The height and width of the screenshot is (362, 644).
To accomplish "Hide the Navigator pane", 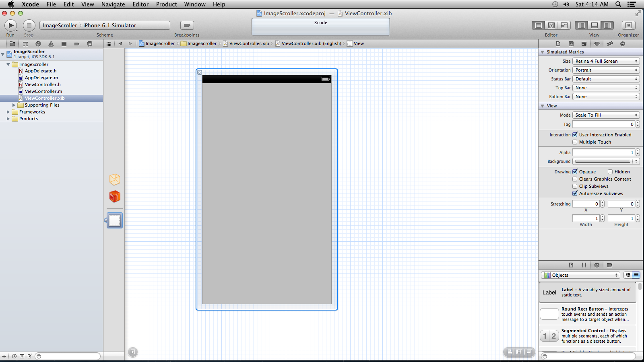I will 582,25.
